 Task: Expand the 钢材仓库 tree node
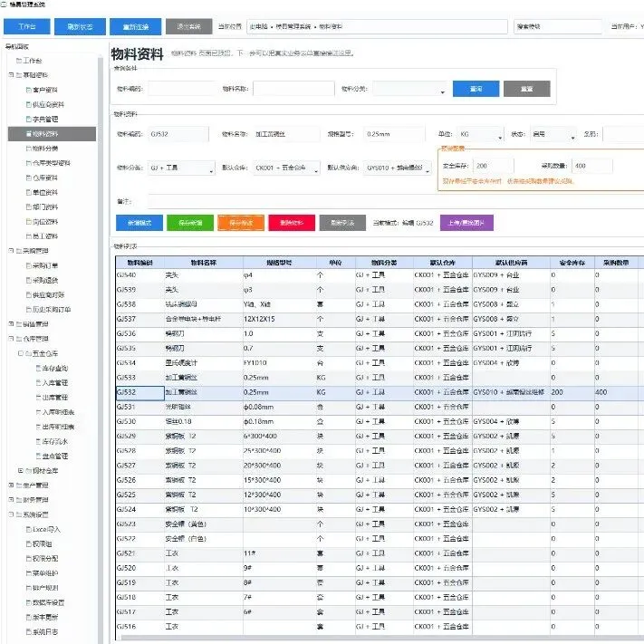tap(21, 471)
